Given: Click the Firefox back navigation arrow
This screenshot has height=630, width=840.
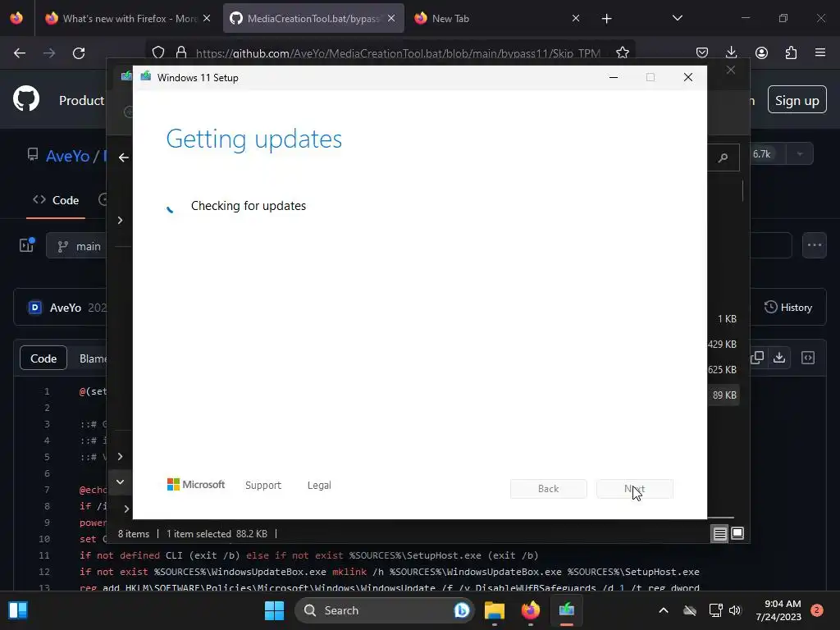Looking at the screenshot, I should pos(20,53).
